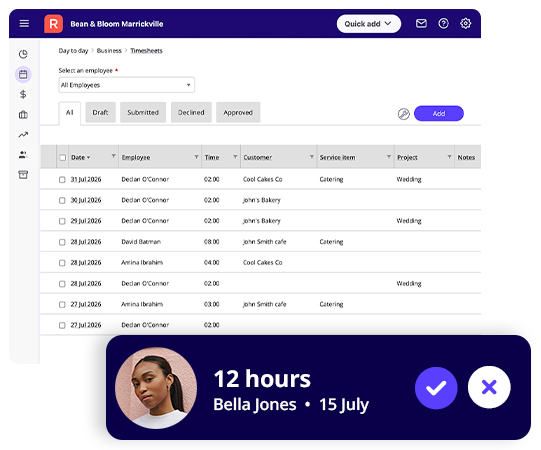
Task: Open the contacts people sidebar icon
Action: [x=23, y=155]
